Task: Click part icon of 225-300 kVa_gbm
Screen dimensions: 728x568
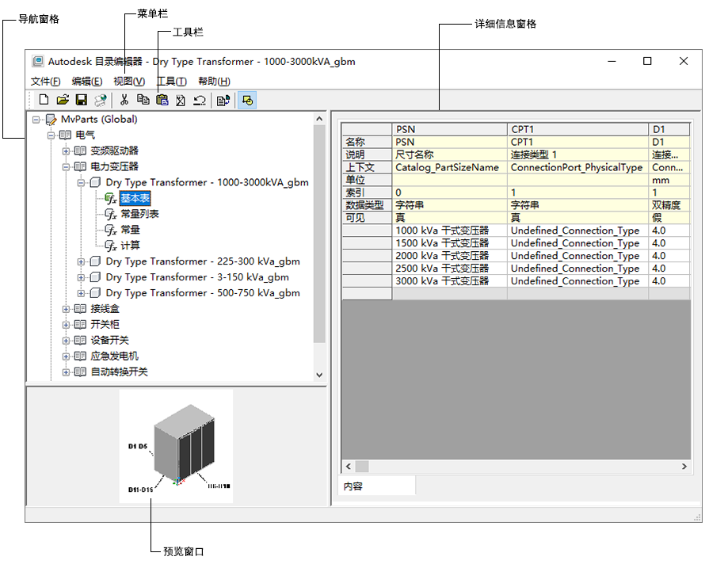Action: (95, 261)
